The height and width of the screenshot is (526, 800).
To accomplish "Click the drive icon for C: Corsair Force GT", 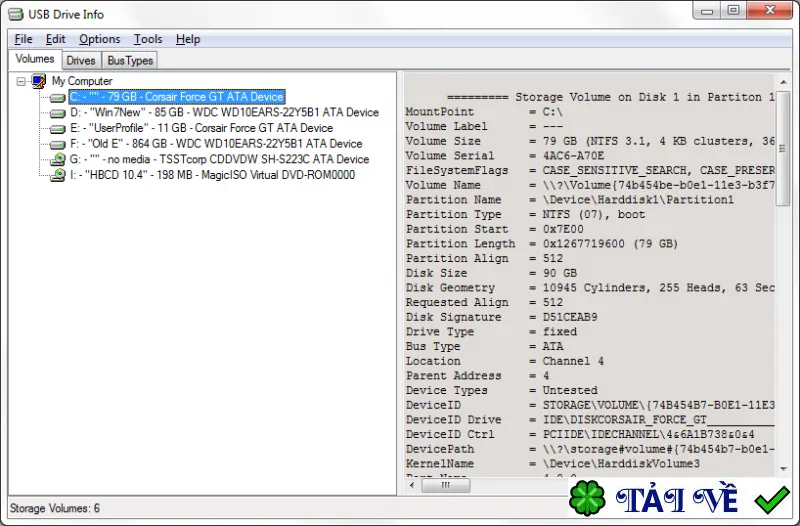I will [x=57, y=97].
